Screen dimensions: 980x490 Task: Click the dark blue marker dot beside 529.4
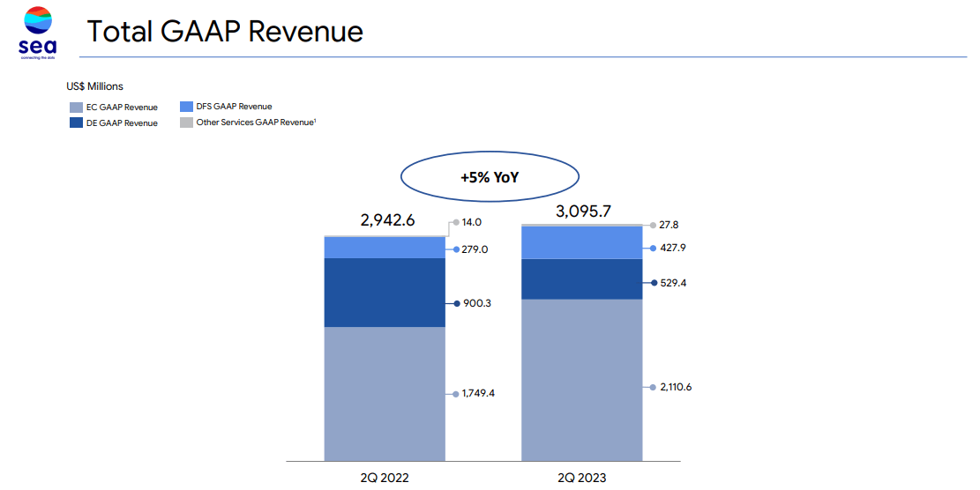(x=654, y=283)
